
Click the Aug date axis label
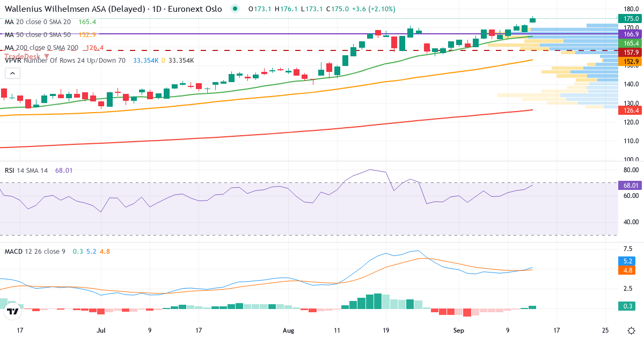pyautogui.click(x=288, y=330)
